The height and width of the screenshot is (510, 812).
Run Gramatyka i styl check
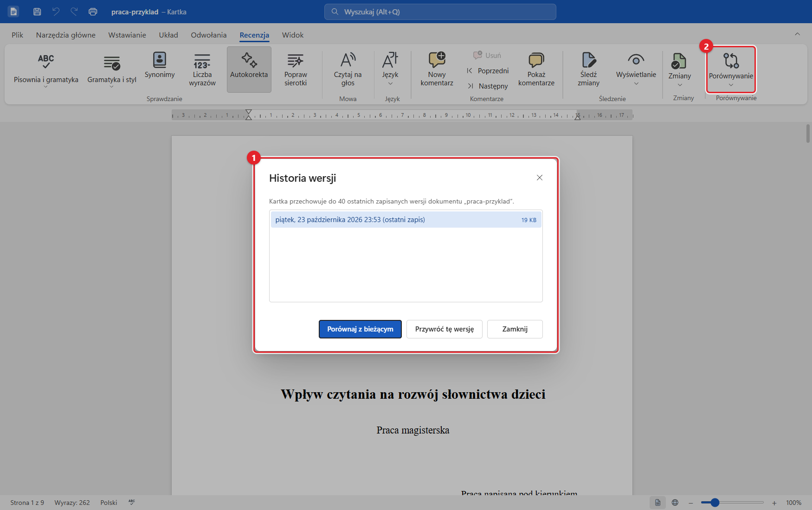pos(112,70)
